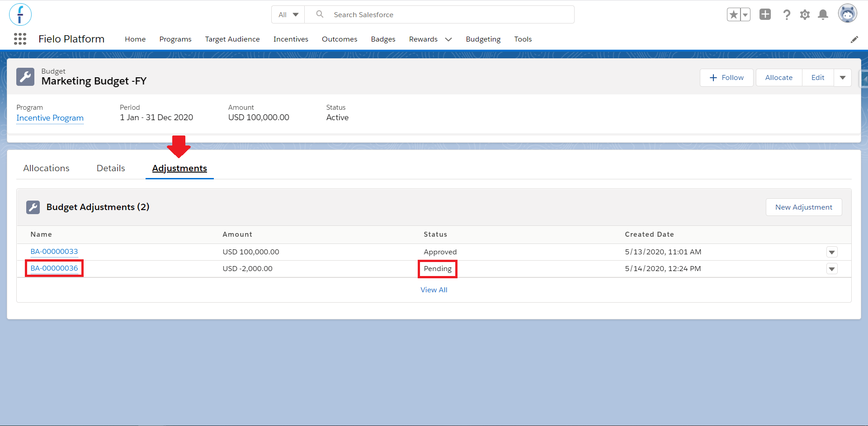Click the Fielo Platform app name
Image resolution: width=868 pixels, height=426 pixels.
point(71,39)
